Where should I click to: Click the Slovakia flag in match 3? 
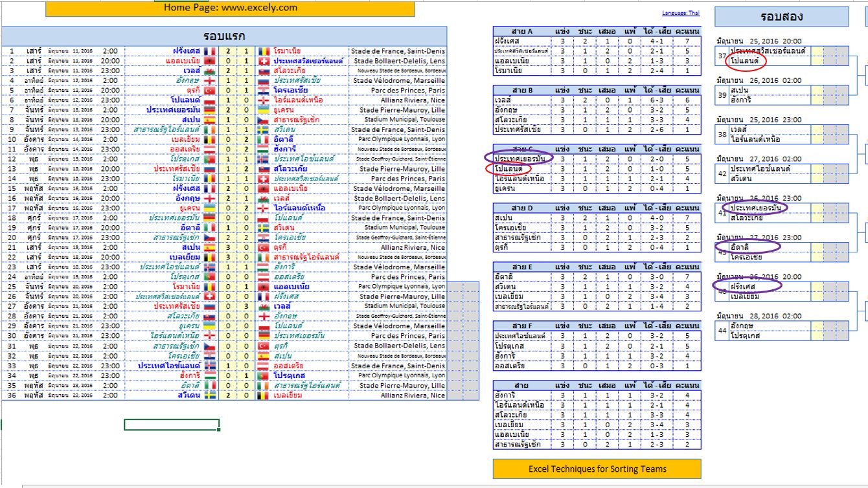[x=264, y=71]
